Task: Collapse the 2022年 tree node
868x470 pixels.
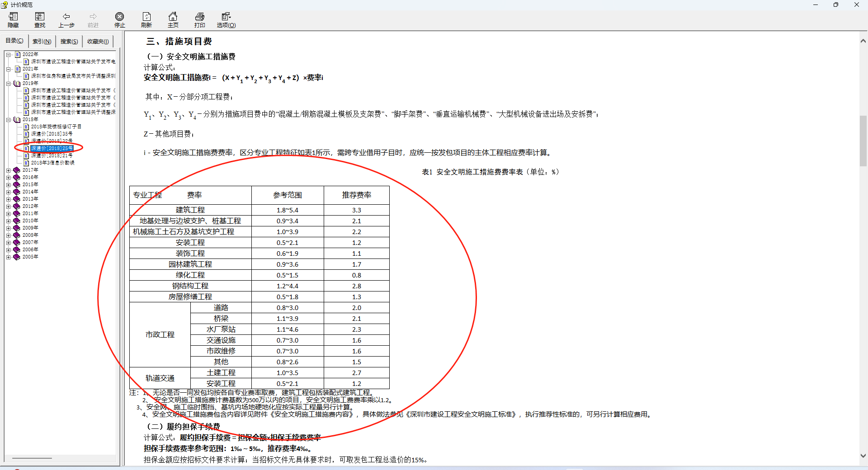Action: [8, 55]
